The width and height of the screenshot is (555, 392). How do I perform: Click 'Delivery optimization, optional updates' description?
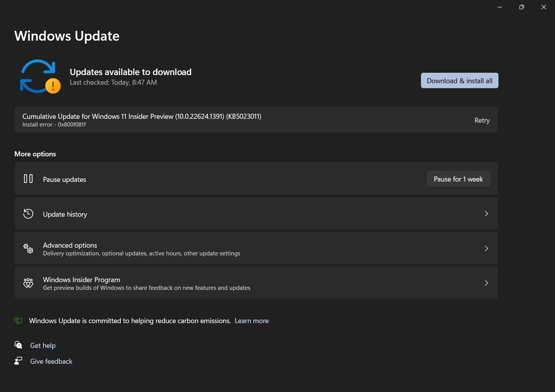point(141,253)
